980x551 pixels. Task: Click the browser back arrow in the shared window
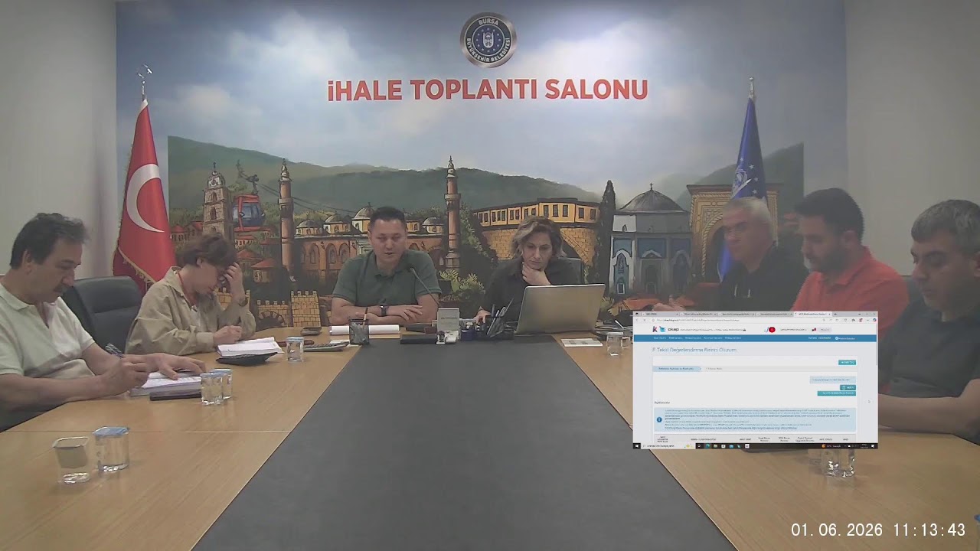(x=637, y=320)
